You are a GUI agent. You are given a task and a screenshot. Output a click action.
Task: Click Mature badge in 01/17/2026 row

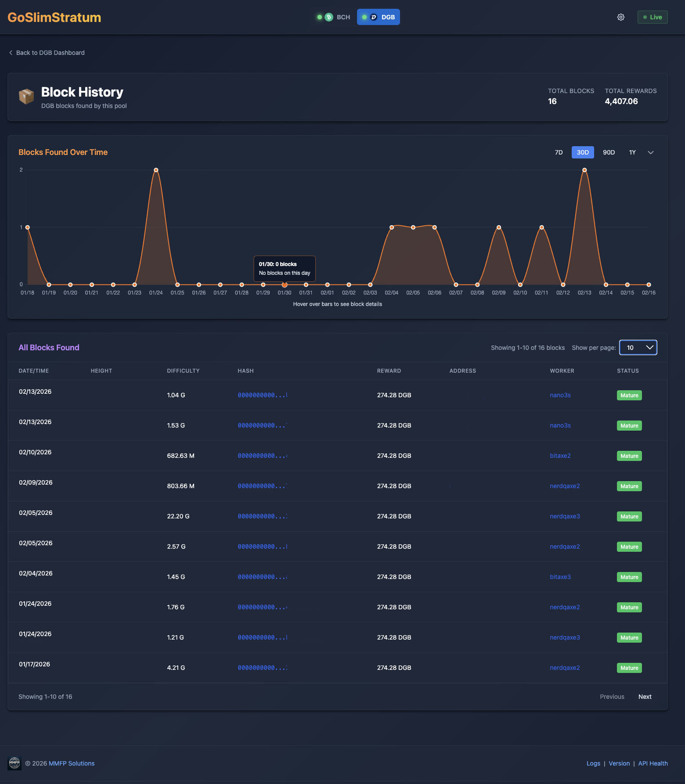click(x=629, y=668)
